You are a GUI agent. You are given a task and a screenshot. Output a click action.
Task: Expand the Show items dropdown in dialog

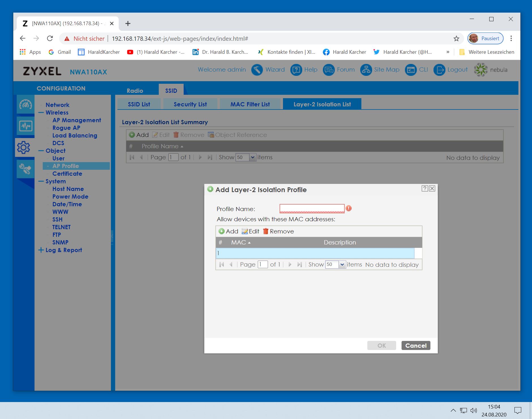click(x=342, y=265)
